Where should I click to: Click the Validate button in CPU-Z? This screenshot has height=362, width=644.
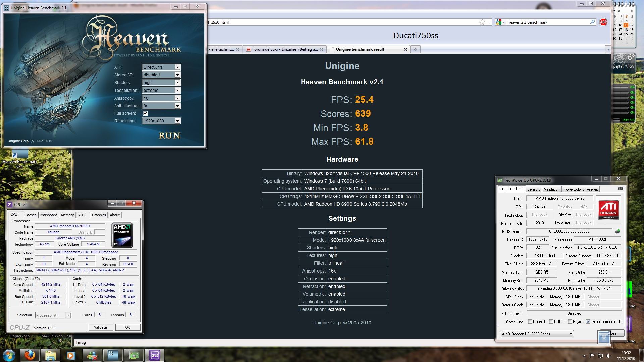pos(100,327)
